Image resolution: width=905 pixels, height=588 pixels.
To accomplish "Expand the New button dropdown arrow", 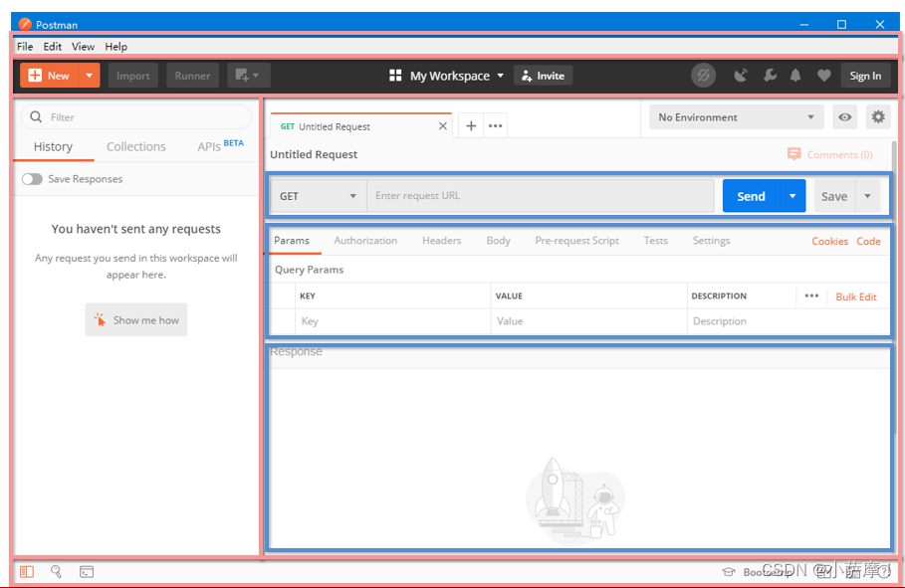I will [x=89, y=76].
